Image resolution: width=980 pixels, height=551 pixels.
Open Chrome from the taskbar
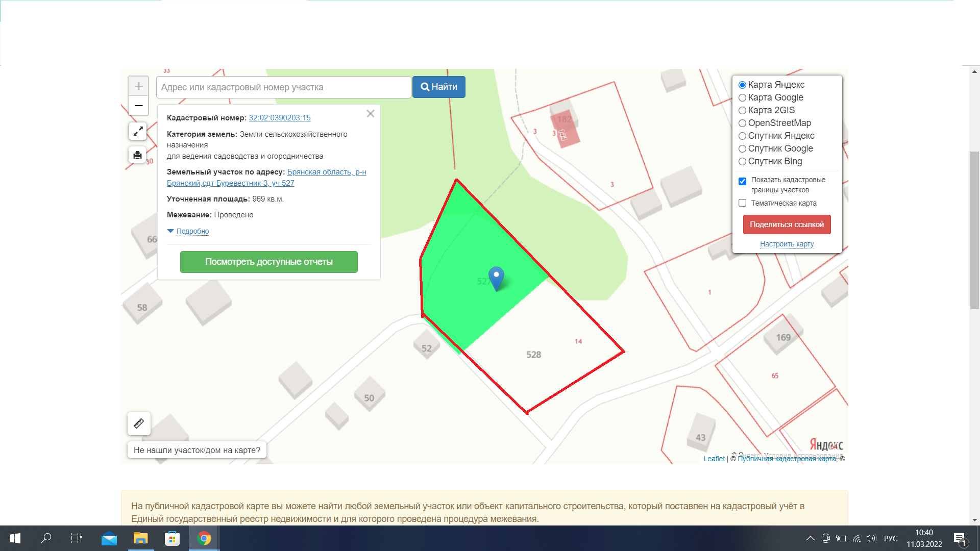point(204,538)
